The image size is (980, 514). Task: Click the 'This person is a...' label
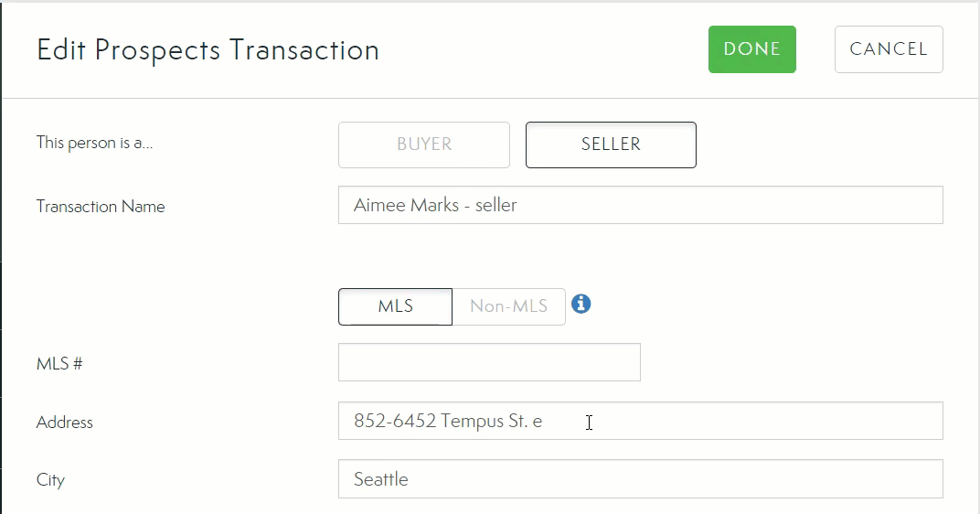point(94,143)
